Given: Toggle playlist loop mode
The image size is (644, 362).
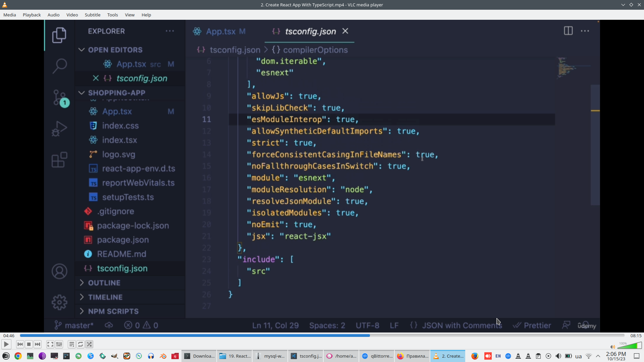Looking at the screenshot, I should click(80, 344).
